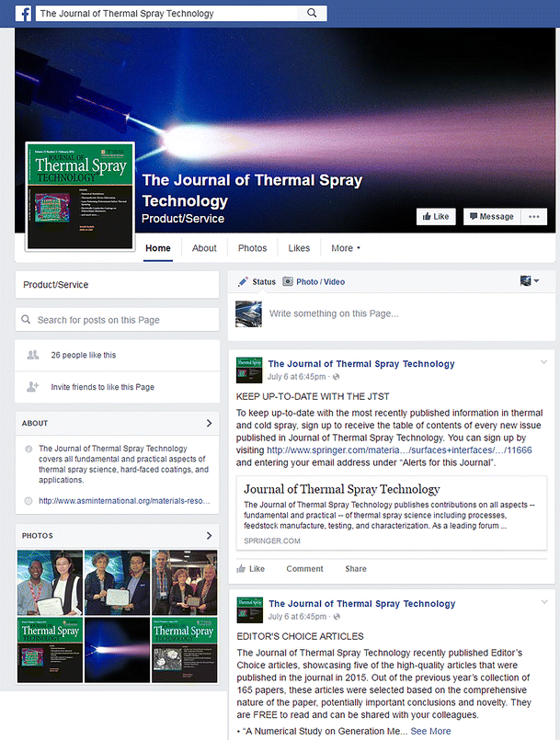560x740 pixels.
Task: Open group photo of three people with plaque
Action: coord(185,583)
